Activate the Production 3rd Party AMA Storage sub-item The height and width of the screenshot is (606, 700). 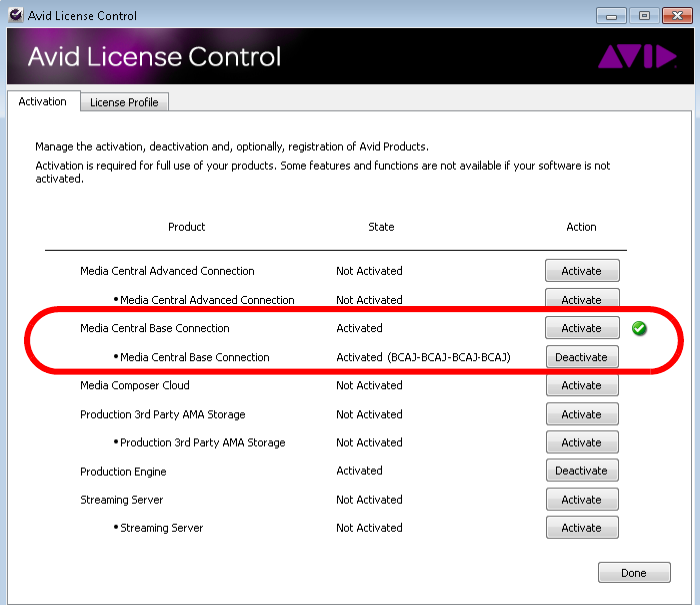[581, 442]
